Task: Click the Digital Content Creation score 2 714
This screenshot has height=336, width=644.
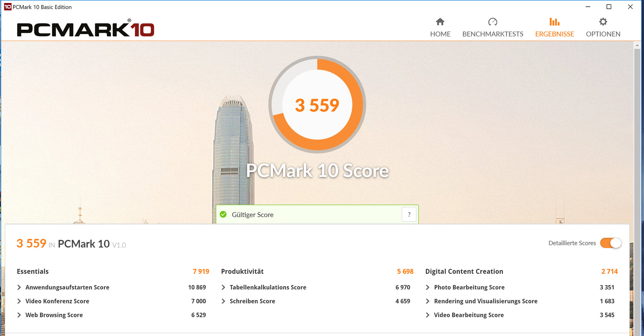Action: pos(609,271)
